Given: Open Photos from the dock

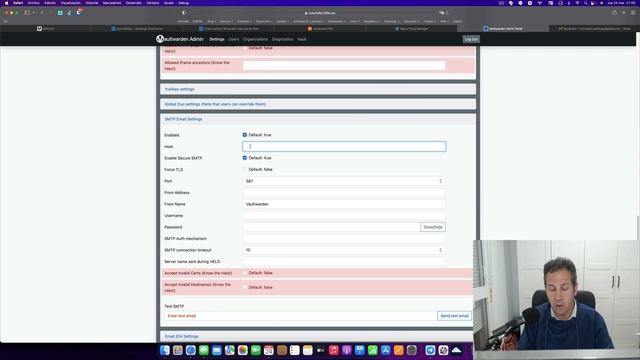Looking at the screenshot, I should point(243,350).
